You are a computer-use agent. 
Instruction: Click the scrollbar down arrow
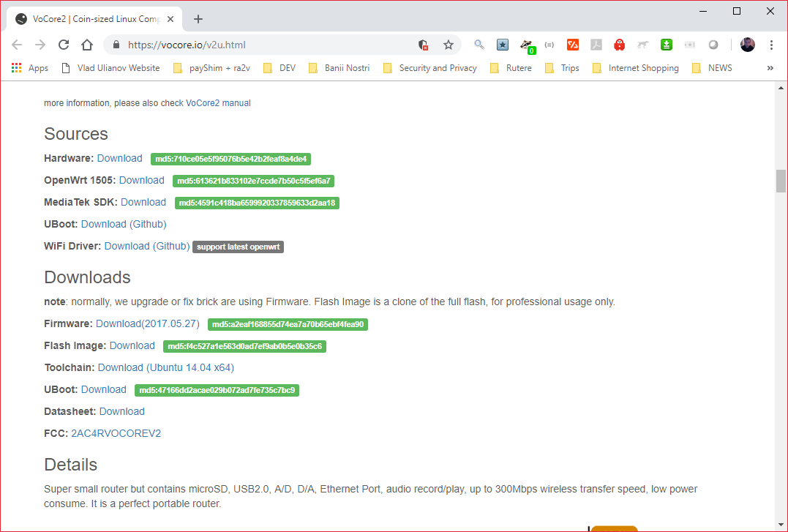pos(781,525)
